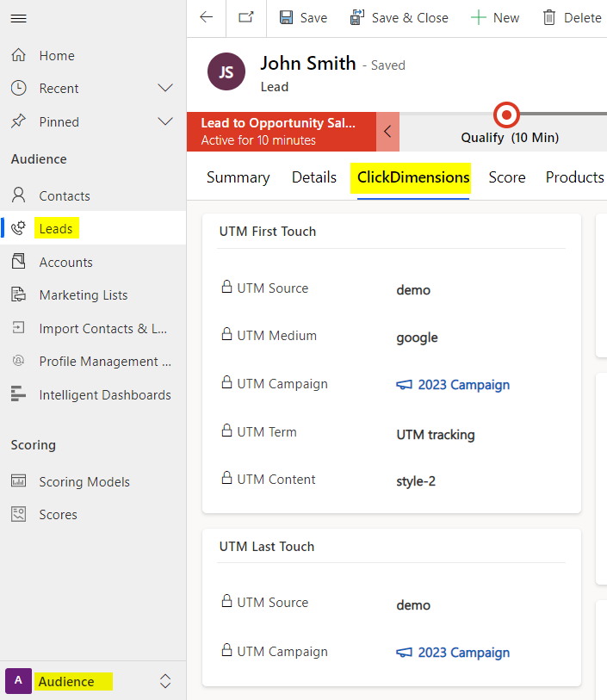Image resolution: width=607 pixels, height=700 pixels.
Task: Switch to the Score tab
Action: (x=507, y=177)
